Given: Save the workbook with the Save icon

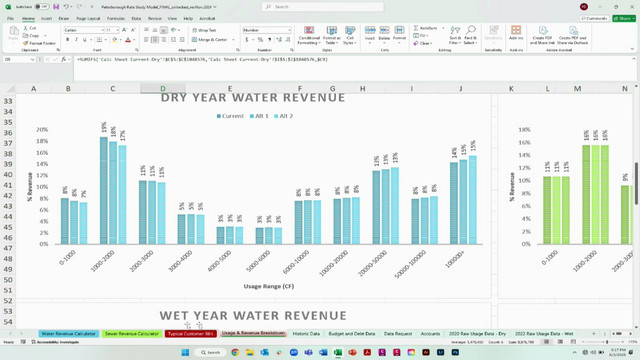Looking at the screenshot, I should click(x=56, y=7).
